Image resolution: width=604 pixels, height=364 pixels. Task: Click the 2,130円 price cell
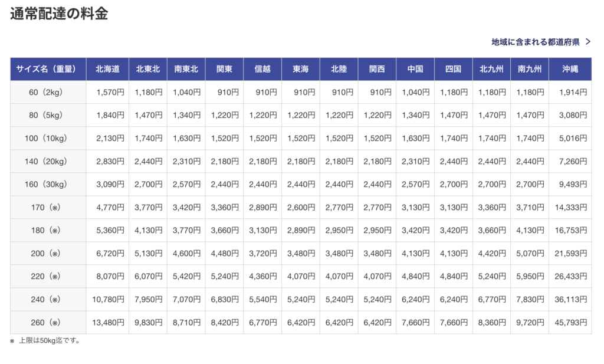coord(107,138)
